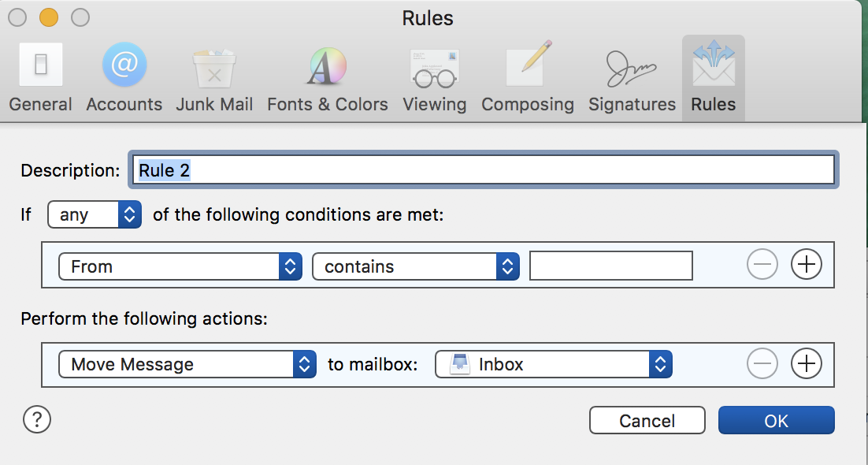Click the Cancel button

[x=647, y=421]
